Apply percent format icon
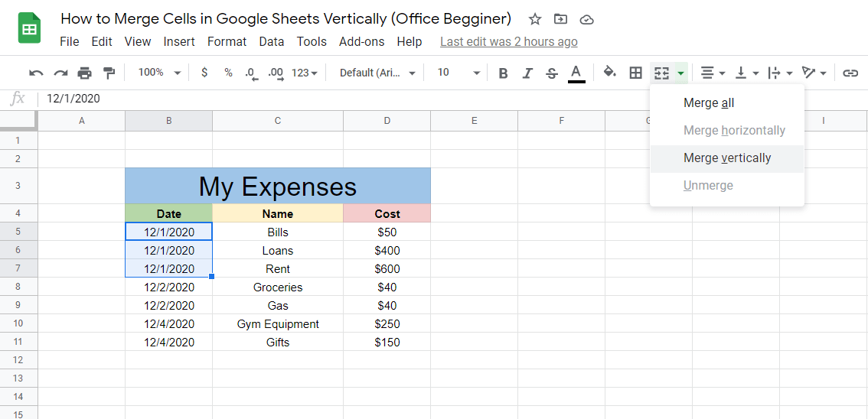868x419 pixels. pyautogui.click(x=228, y=73)
